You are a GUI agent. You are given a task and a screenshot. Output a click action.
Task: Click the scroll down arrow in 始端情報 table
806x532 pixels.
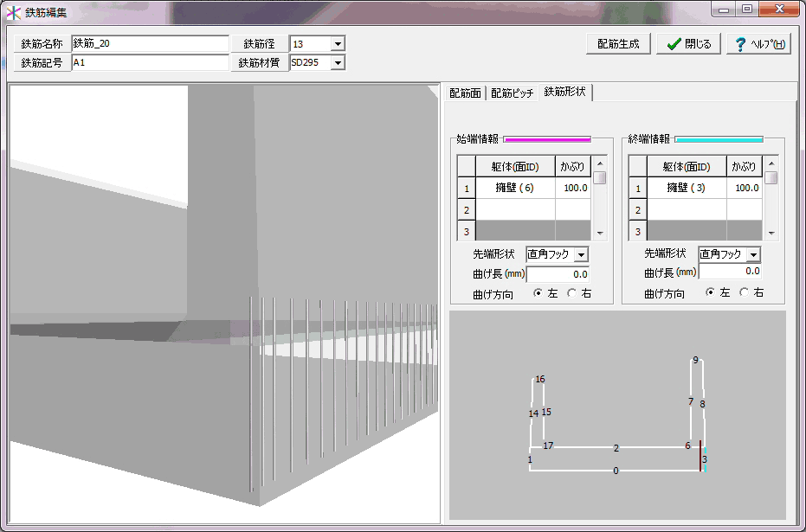point(599,234)
